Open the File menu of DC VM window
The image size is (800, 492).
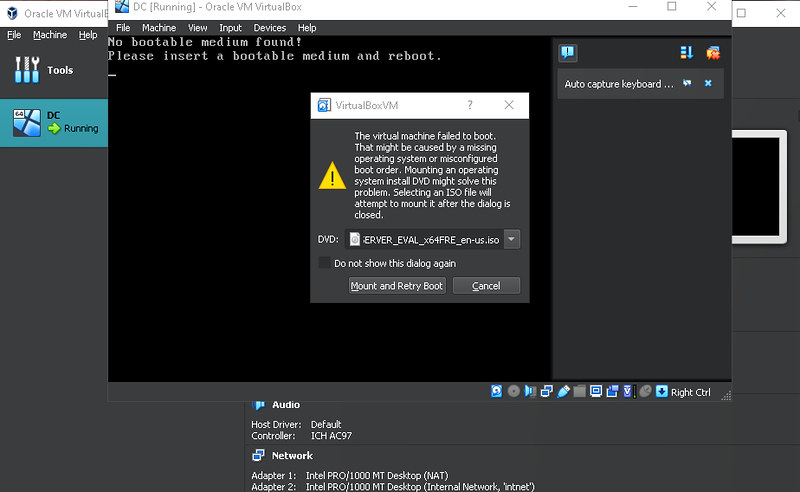[x=123, y=28]
